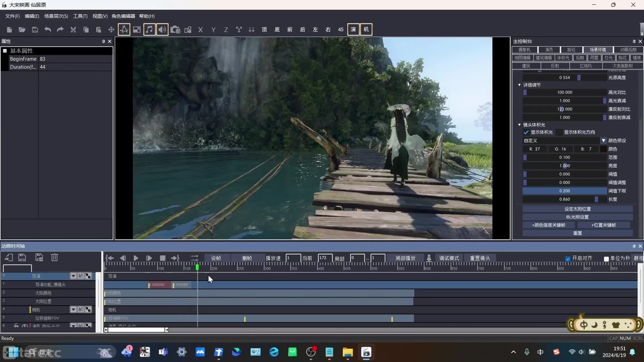Viewport: 644px width, 362px height.
Task: Open Microsoft Edge from the taskbar
Action: 274,352
